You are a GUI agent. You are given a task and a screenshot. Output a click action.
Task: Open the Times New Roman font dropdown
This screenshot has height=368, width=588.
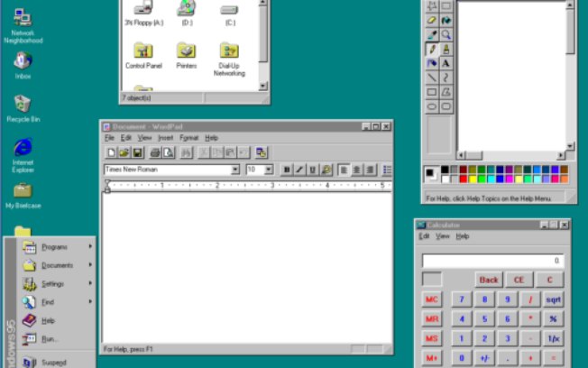pos(235,170)
